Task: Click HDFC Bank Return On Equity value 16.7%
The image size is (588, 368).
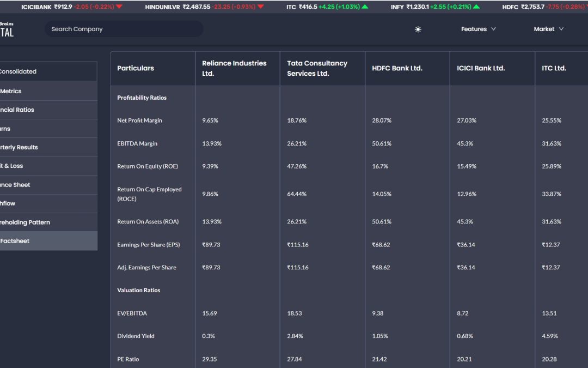Action: pyautogui.click(x=380, y=166)
